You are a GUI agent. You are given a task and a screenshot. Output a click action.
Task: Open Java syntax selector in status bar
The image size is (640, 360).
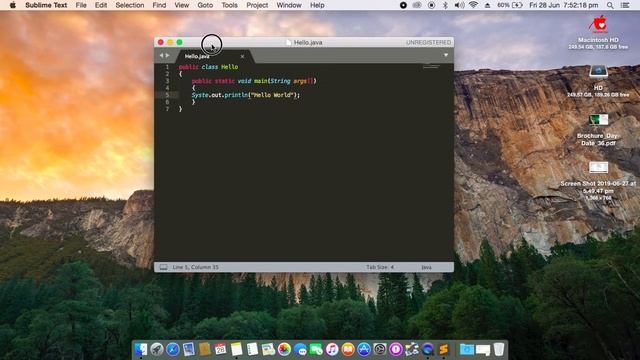click(426, 267)
